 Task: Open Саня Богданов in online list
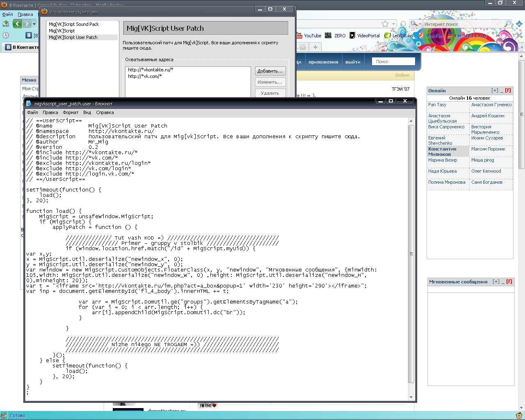click(487, 183)
